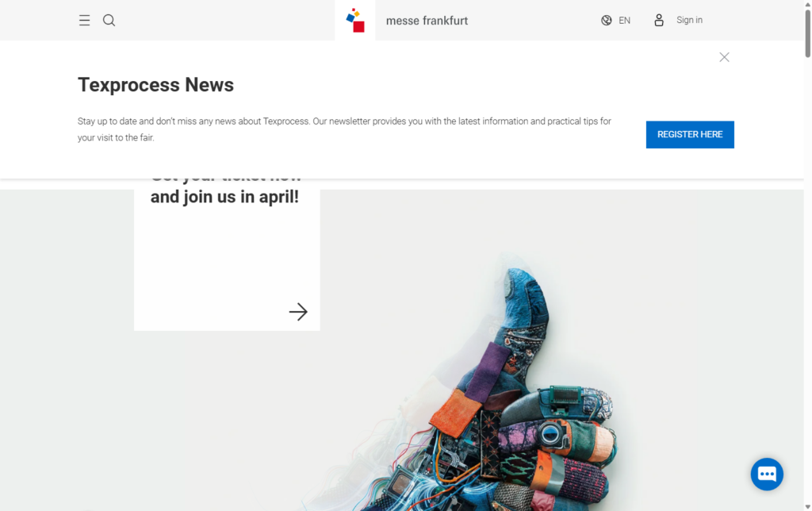Click the vertical scrollbar thumb
This screenshot has width=812, height=511.
(808, 33)
